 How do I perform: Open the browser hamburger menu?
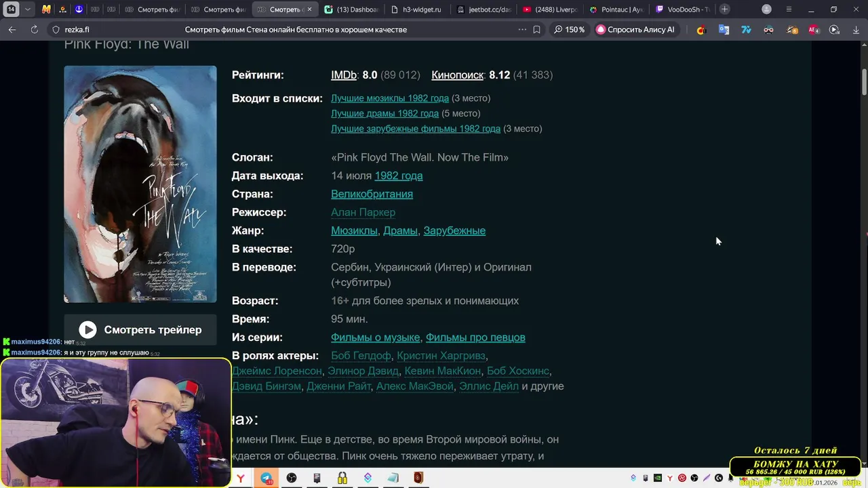pos(789,9)
